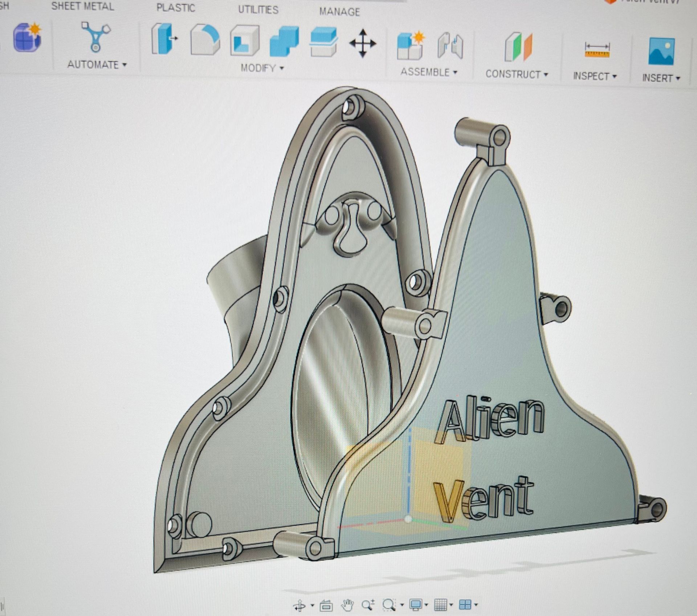697x616 pixels.
Task: Expand the Display Settings dropdown arrow
Action: [x=426, y=605]
